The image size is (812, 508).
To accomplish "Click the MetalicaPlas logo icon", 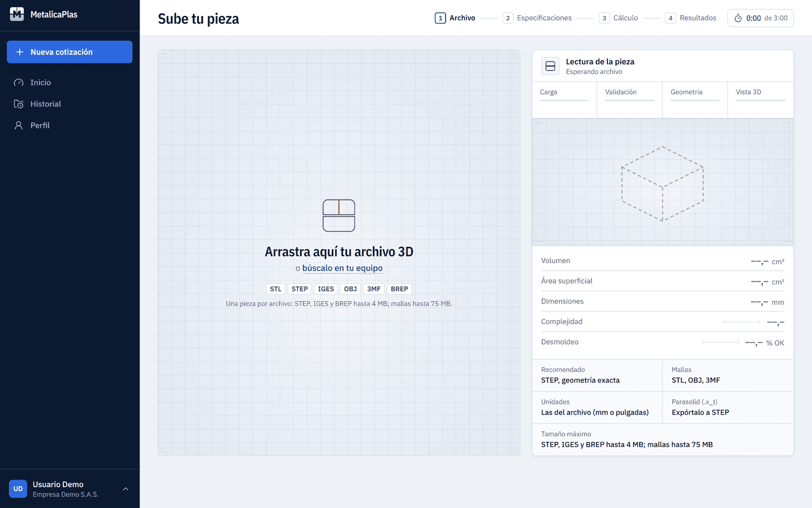I will 17,14.
